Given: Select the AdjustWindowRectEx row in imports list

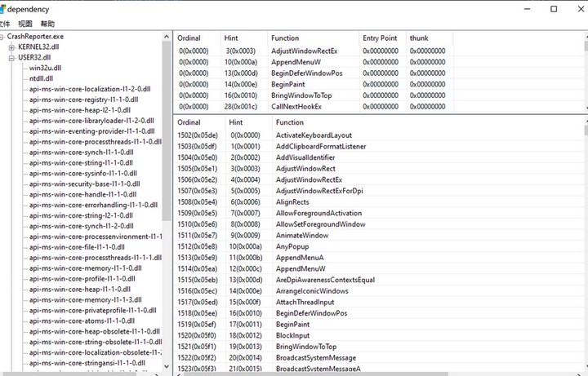Looking at the screenshot, I should 303,51.
